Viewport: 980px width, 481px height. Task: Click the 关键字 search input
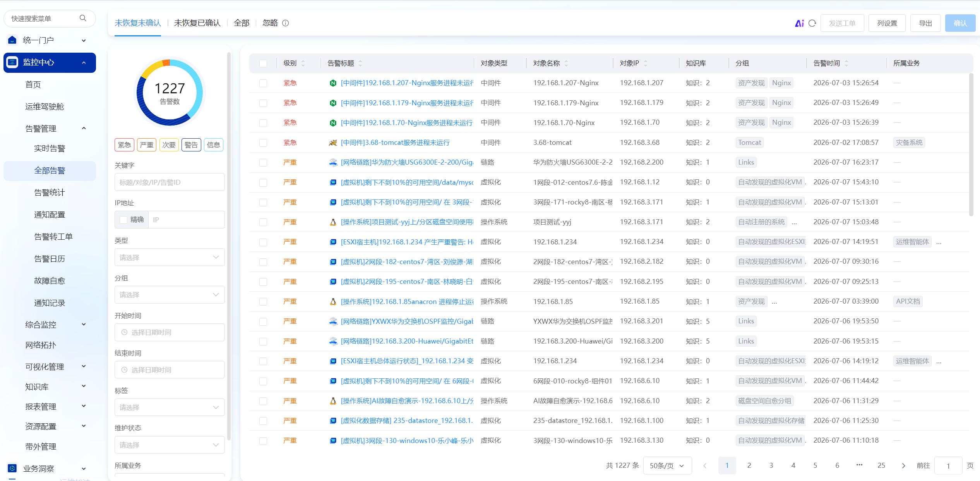pyautogui.click(x=170, y=182)
